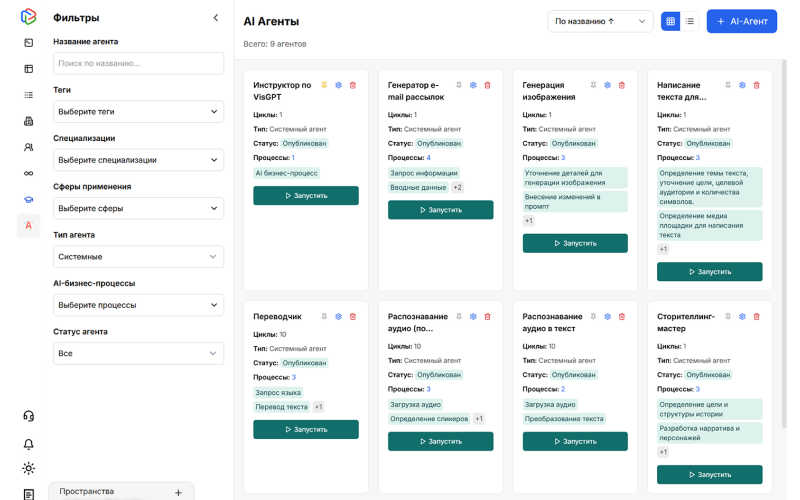800x500 pixels.
Task: Open support headset icon in sidebar
Action: click(28, 416)
